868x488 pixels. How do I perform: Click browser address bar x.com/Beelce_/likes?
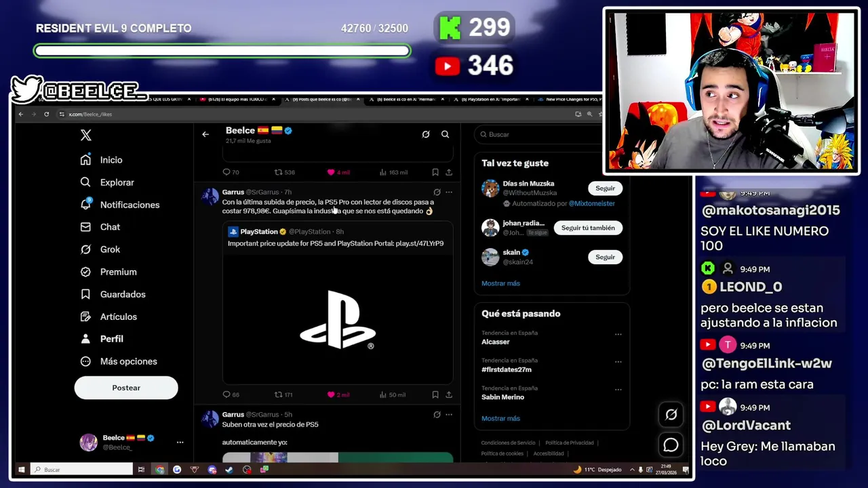(x=90, y=114)
